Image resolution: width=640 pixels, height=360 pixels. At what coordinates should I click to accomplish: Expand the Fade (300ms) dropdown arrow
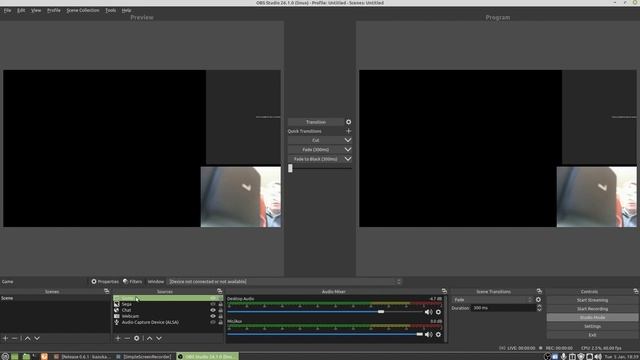(348, 149)
